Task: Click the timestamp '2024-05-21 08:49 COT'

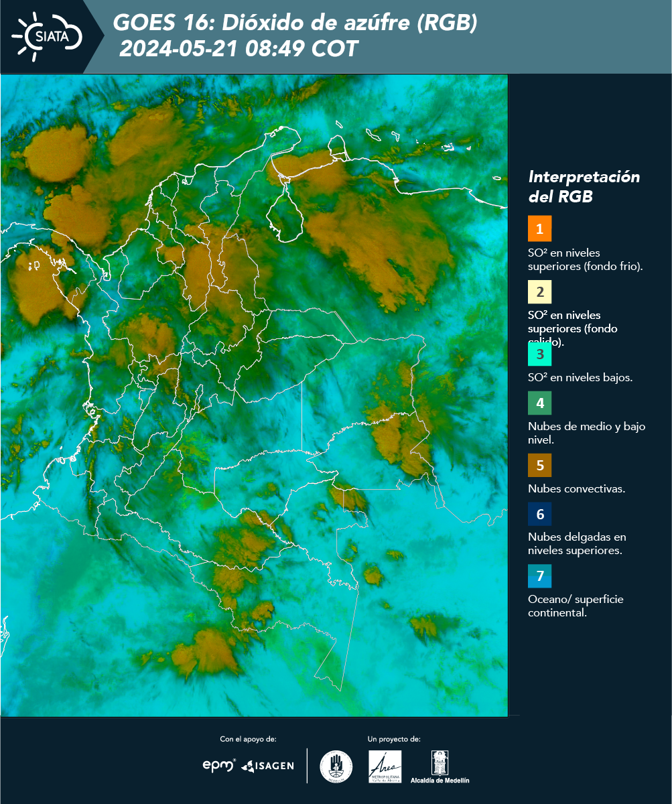Action: tap(239, 49)
